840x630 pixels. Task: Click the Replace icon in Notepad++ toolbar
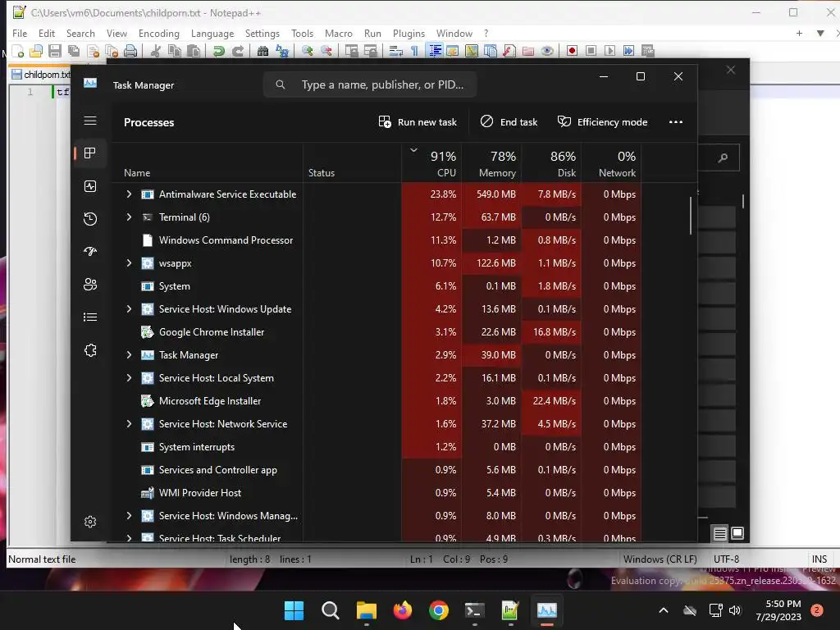[282, 51]
